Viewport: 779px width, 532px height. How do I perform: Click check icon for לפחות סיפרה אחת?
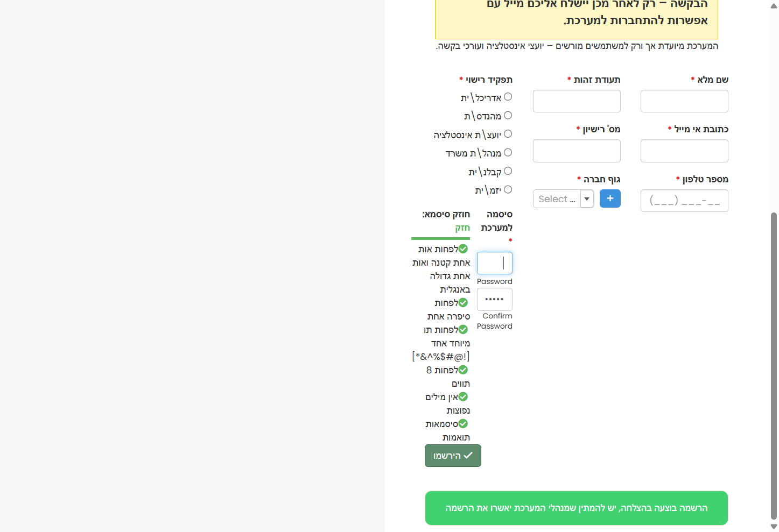point(463,303)
